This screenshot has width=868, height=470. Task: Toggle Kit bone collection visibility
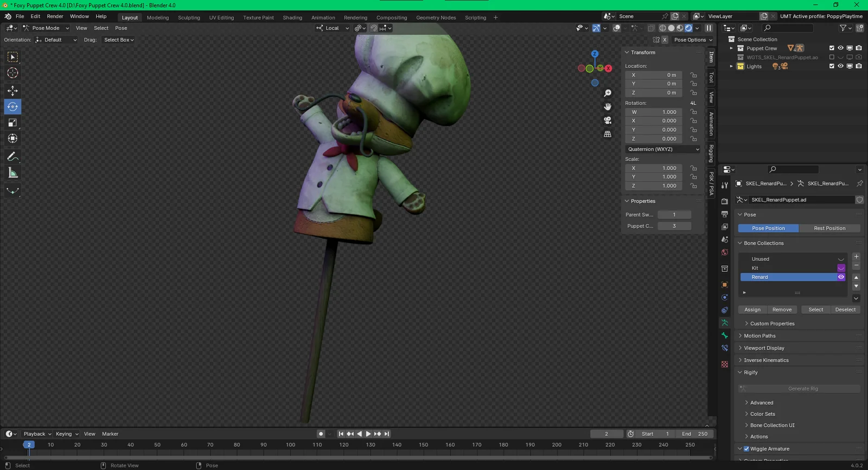841,268
